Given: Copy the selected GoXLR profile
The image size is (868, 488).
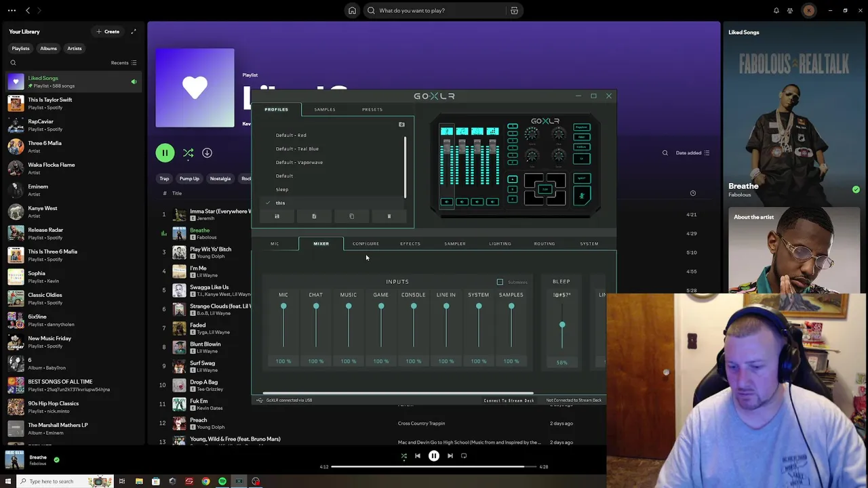Looking at the screenshot, I should coord(351,216).
